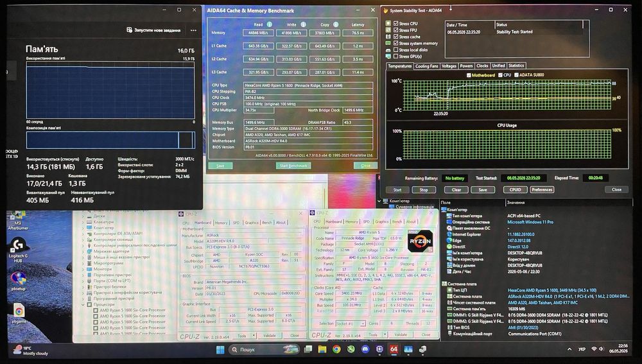Open Task View from the taskbar
The height and width of the screenshot is (364, 642).
pos(308,349)
